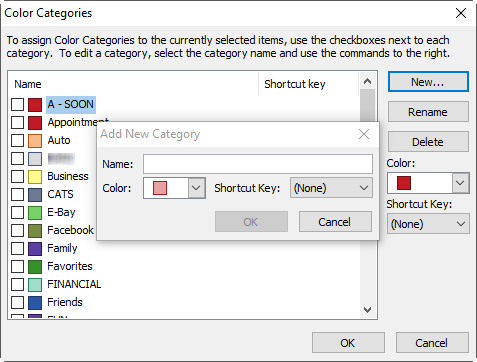Click the slate blue swatch for CATS
Viewport: 477px width, 362px height.
[x=35, y=194]
